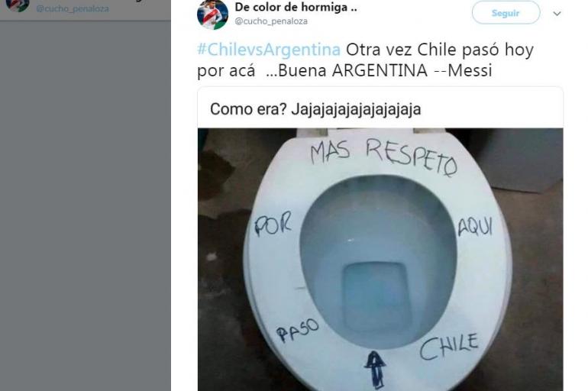Viewport: 588px width, 391px height.
Task: Click the dimmed avatar in the background page
Action: 18,5
